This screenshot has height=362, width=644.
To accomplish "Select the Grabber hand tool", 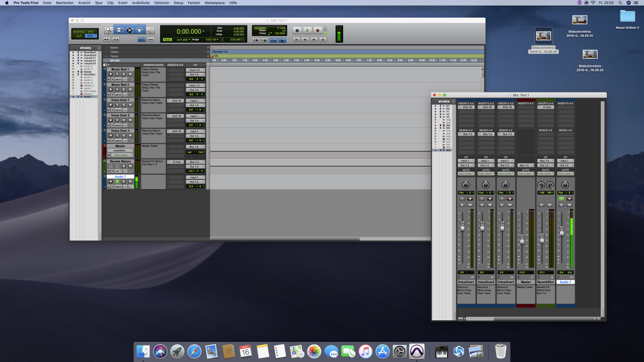I will coord(139,30).
